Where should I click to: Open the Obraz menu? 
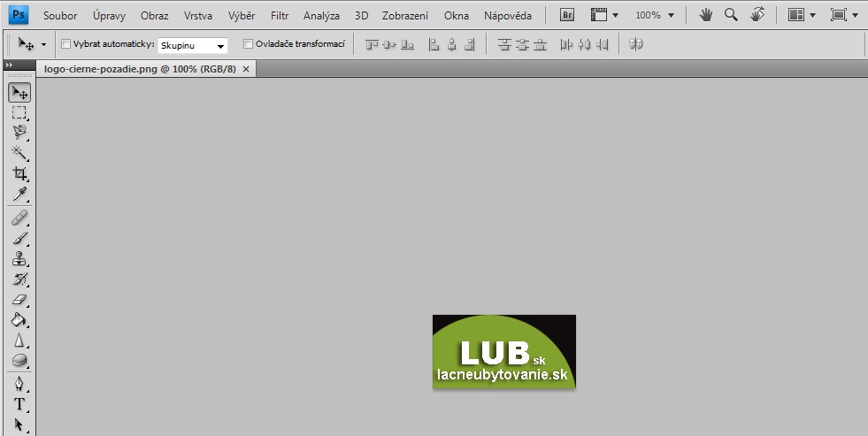pos(155,16)
